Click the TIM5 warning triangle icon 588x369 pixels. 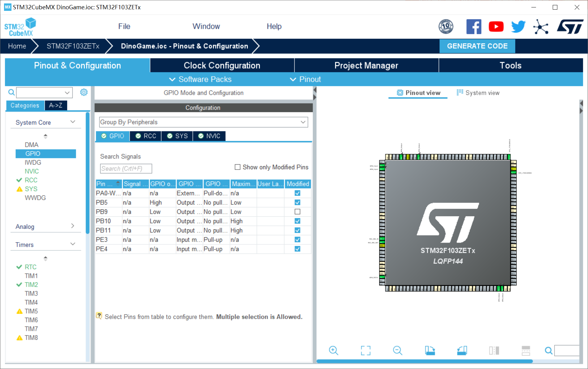(19, 311)
